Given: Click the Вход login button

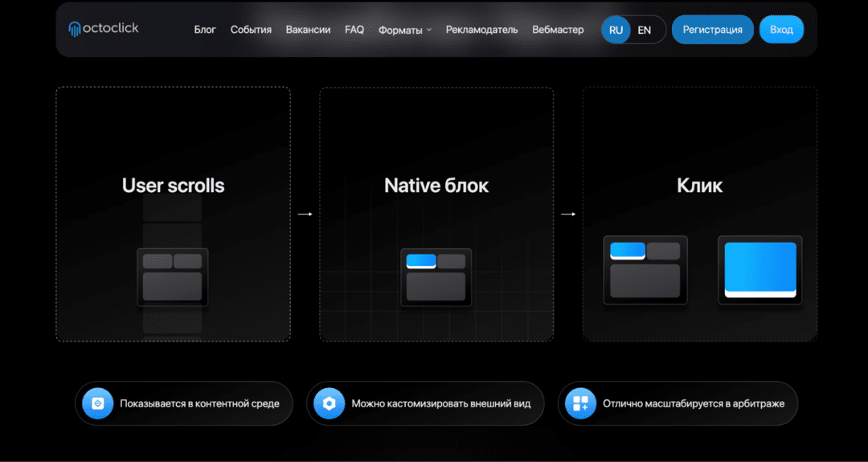Looking at the screenshot, I should point(781,30).
